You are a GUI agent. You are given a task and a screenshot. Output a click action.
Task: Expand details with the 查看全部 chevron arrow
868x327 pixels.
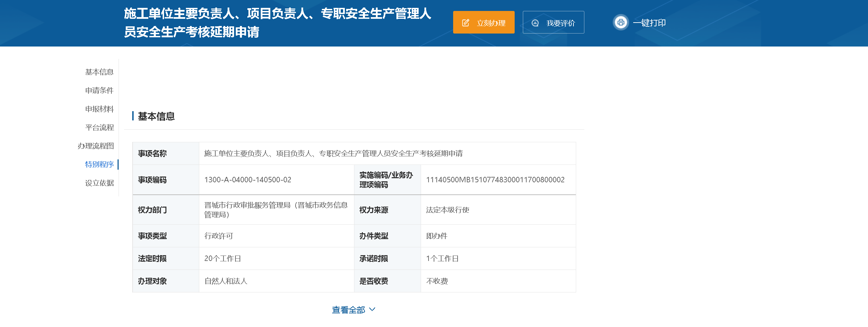372,309
